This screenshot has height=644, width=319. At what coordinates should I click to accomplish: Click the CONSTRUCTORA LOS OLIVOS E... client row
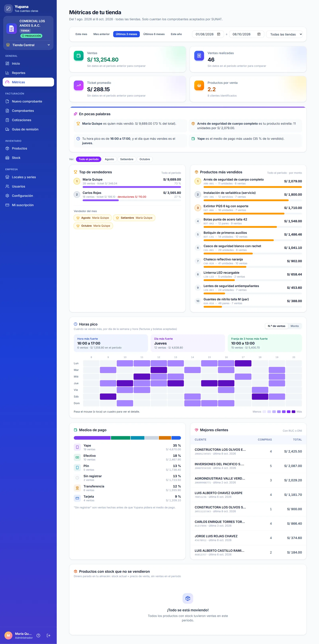tap(248, 451)
